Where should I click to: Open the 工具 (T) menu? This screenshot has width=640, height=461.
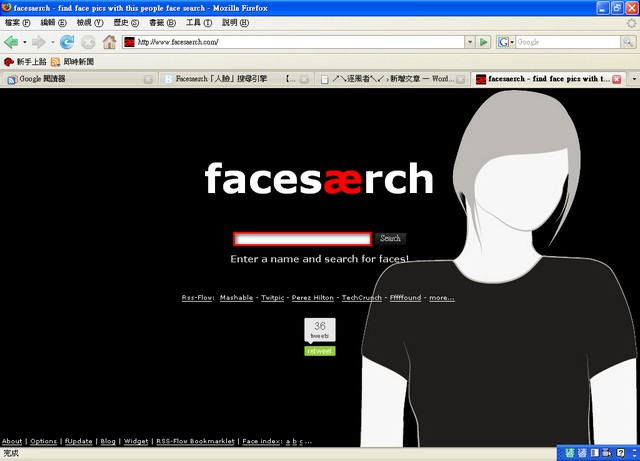(199, 23)
